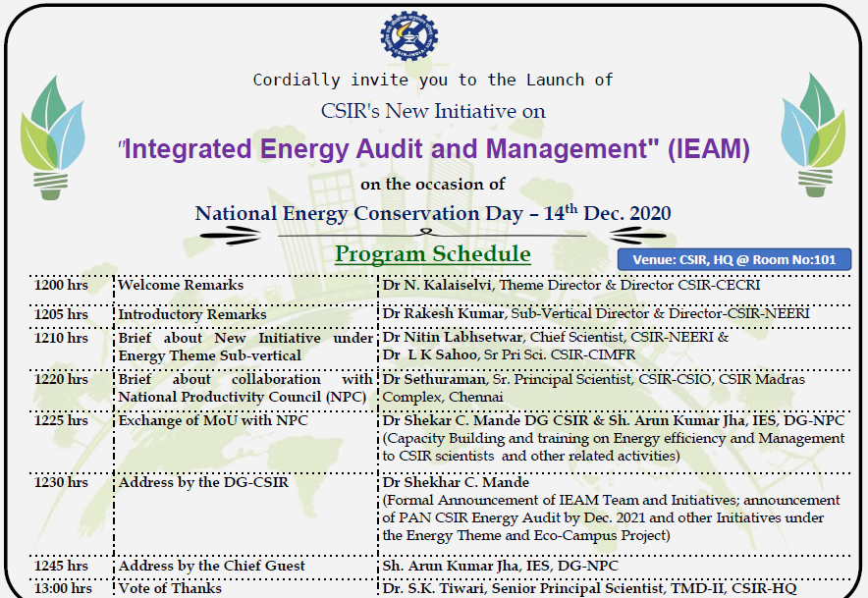Click Dr Sethuraman speaker entry

coord(594,388)
